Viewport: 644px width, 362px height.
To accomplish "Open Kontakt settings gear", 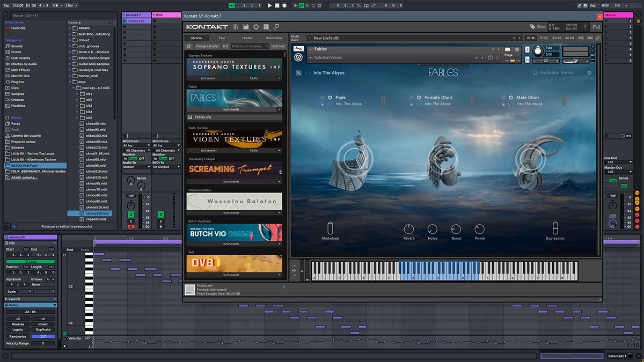I will [256, 27].
